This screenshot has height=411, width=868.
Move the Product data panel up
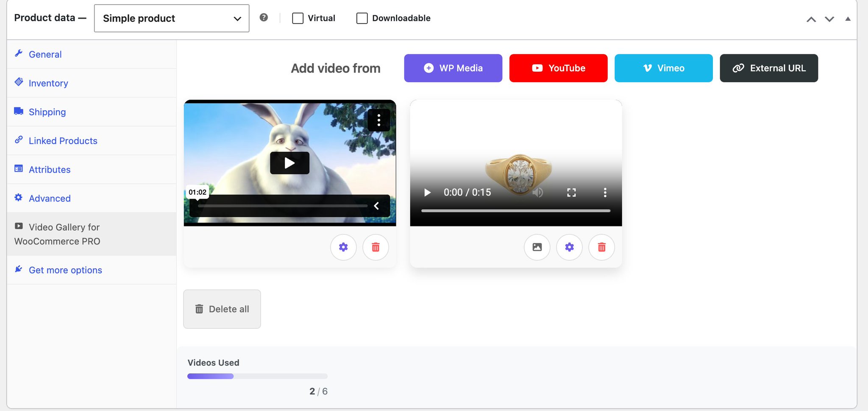[x=811, y=19]
